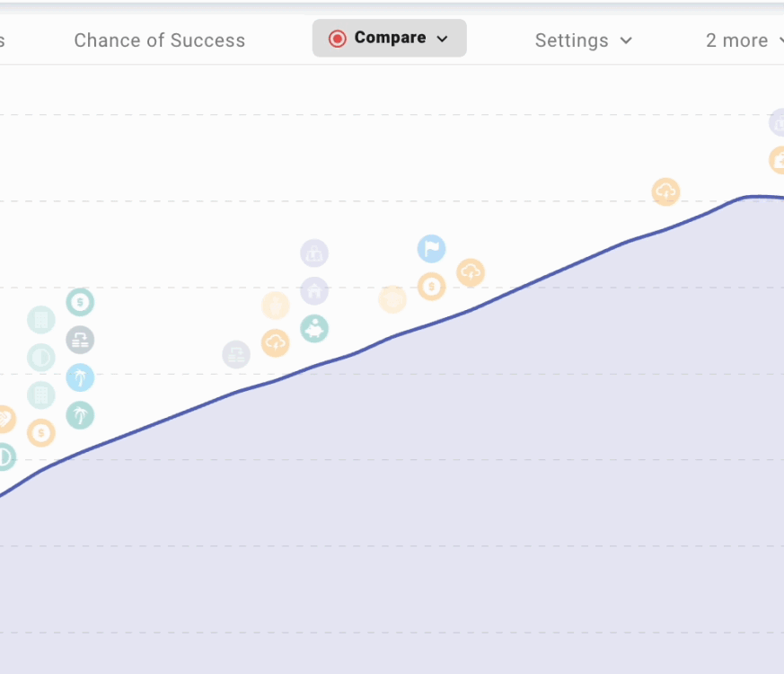
Task: Select the purple luggage milestone icon
Action: 314,253
